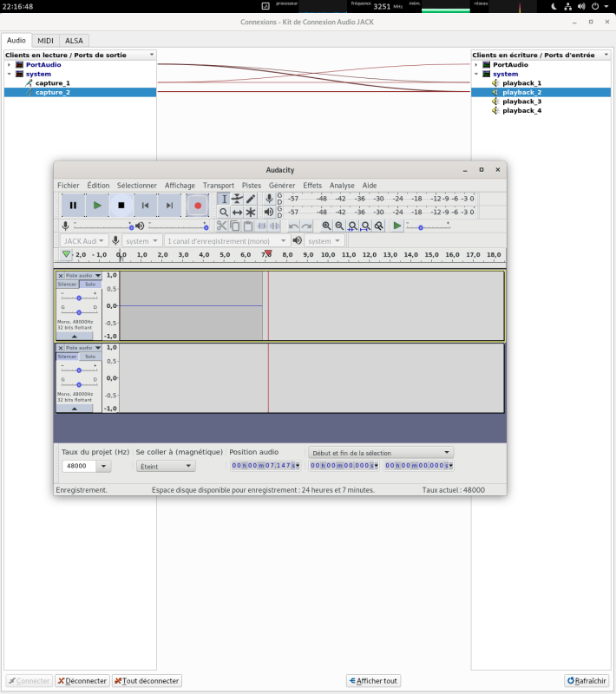Expand PortAudio in the output ports tree
Viewport: 616px width, 694px height.
click(x=9, y=64)
